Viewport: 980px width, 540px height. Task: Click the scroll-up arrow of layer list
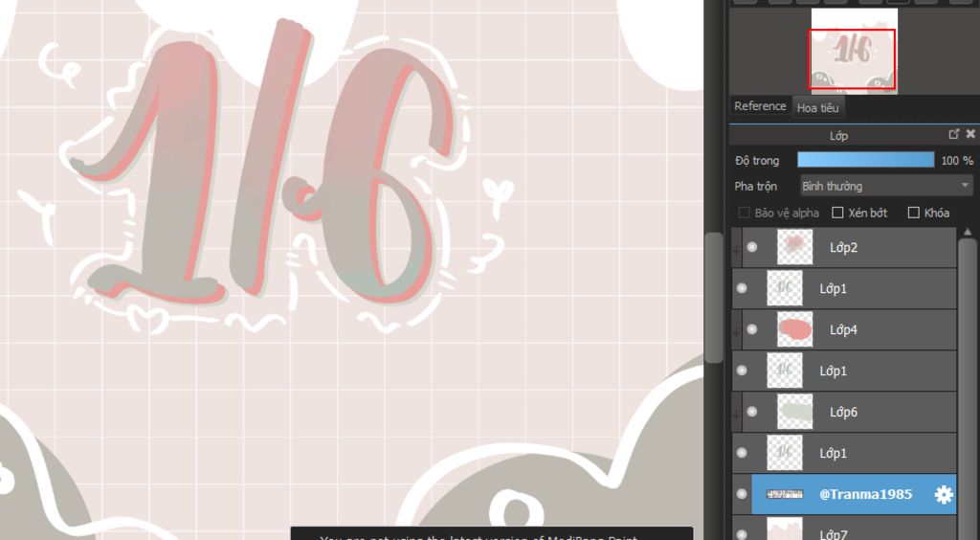click(968, 232)
